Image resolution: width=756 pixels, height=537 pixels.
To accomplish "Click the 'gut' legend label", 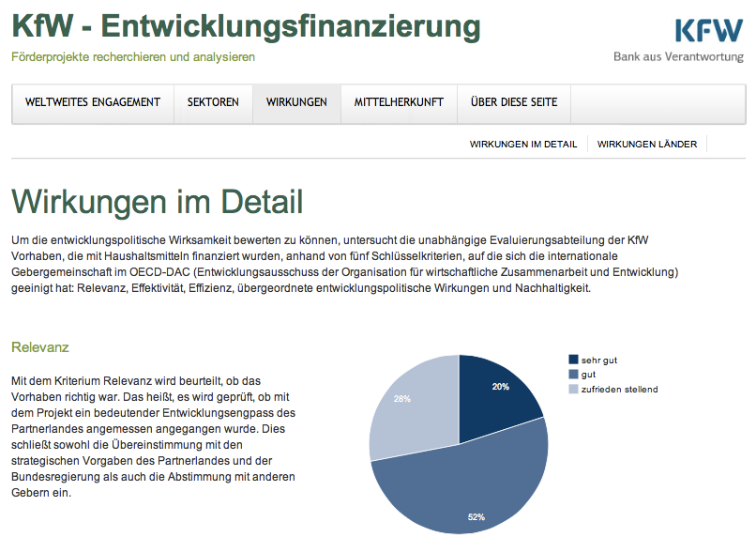I will tap(588, 375).
